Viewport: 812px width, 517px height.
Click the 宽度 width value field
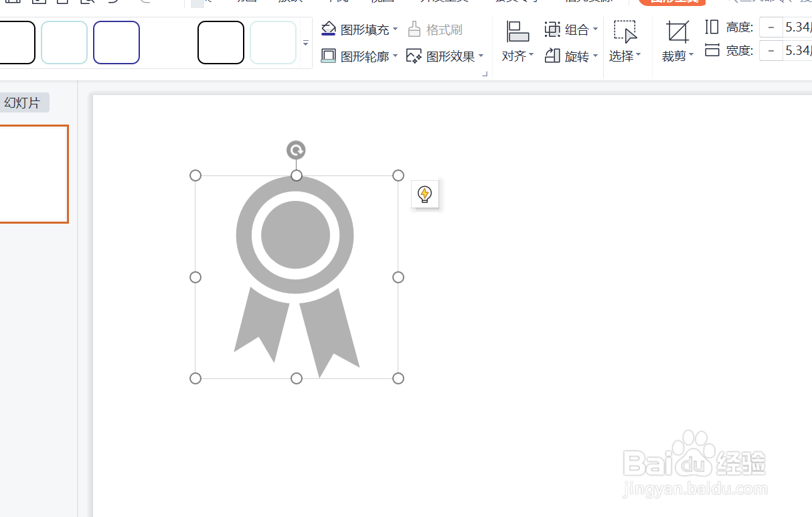[x=797, y=50]
